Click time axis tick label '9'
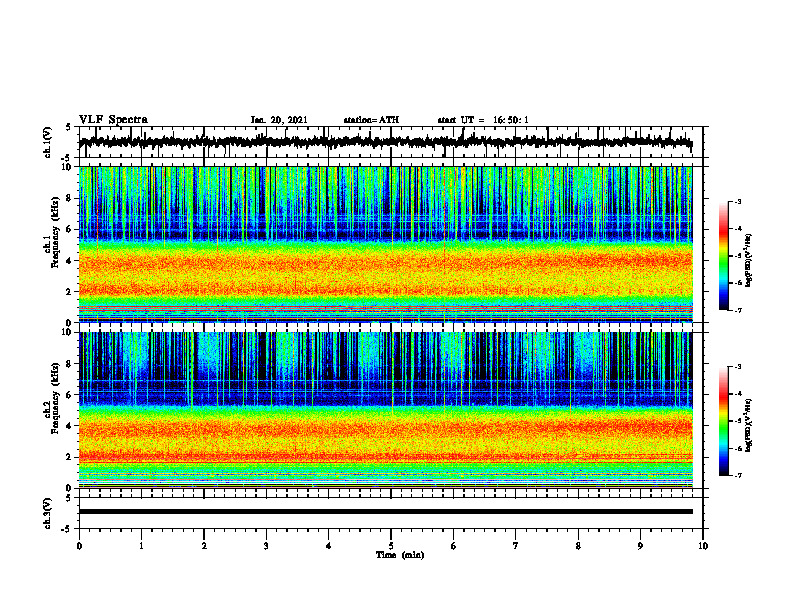The height and width of the screenshot is (612, 792). point(640,546)
